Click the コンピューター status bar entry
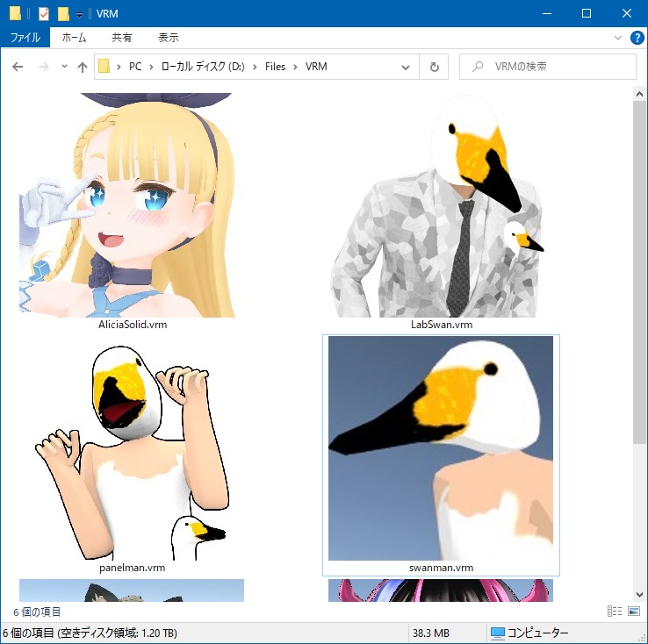648x644 pixels. tap(529, 633)
